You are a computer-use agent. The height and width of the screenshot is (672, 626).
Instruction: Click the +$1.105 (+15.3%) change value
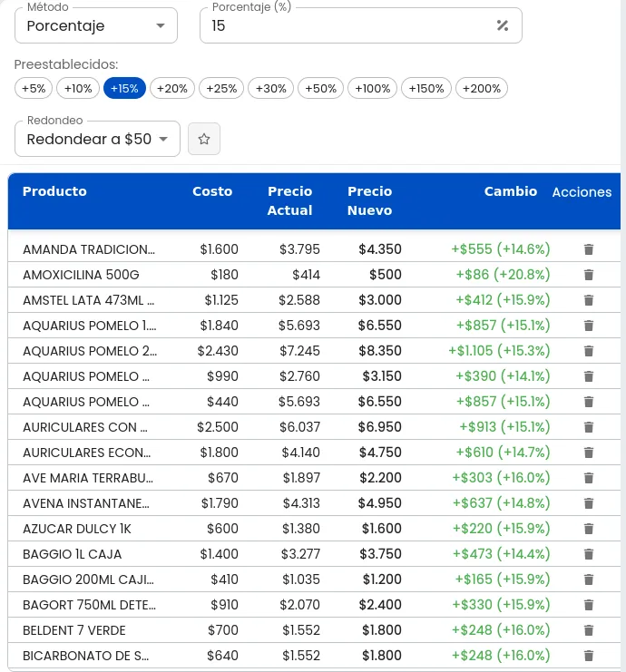click(x=499, y=351)
